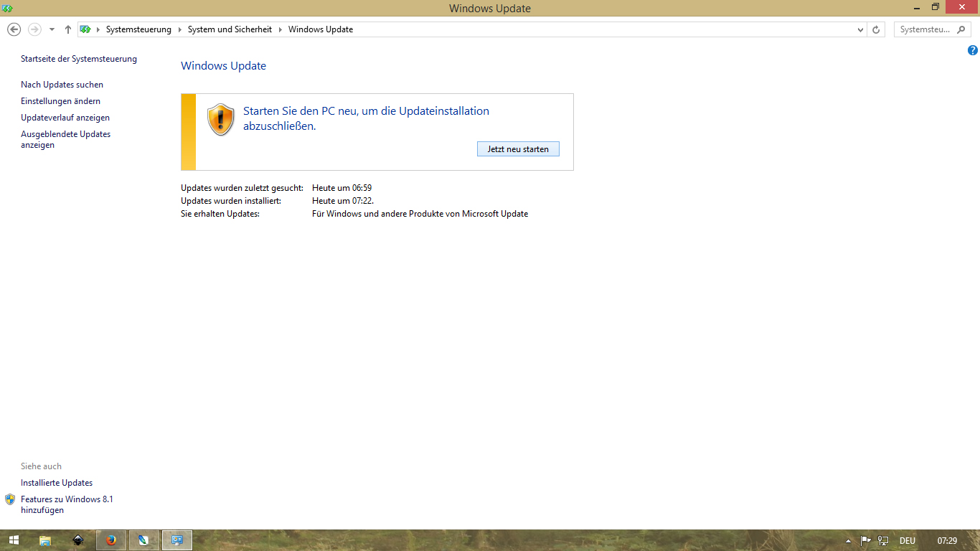The width and height of the screenshot is (980, 551).
Task: Open Startseite der Systemsteuerung link
Action: 79,59
